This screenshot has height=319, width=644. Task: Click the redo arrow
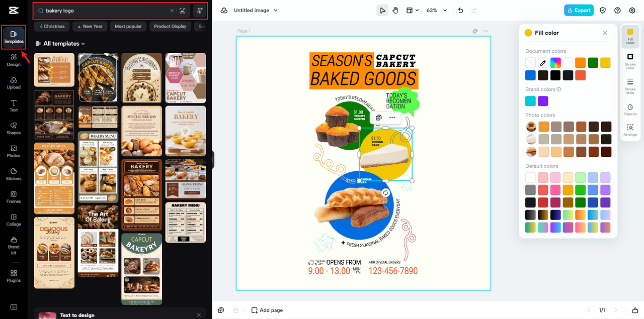[x=475, y=10]
